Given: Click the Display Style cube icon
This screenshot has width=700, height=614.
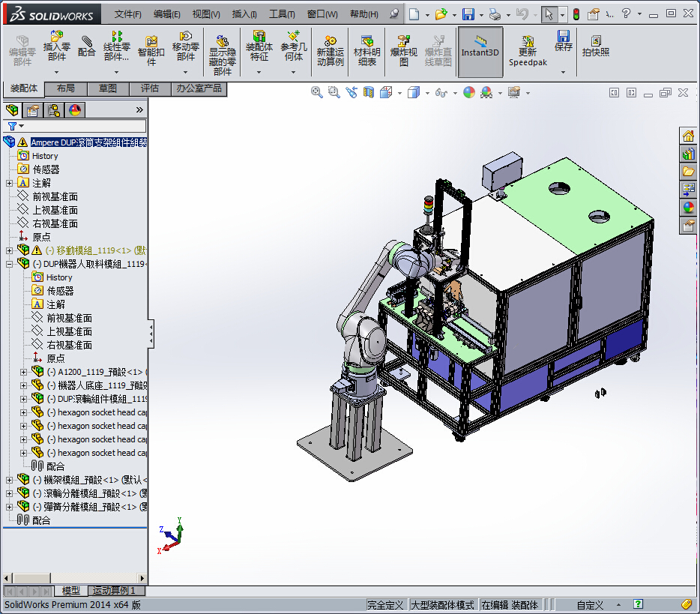Looking at the screenshot, I should 414,92.
